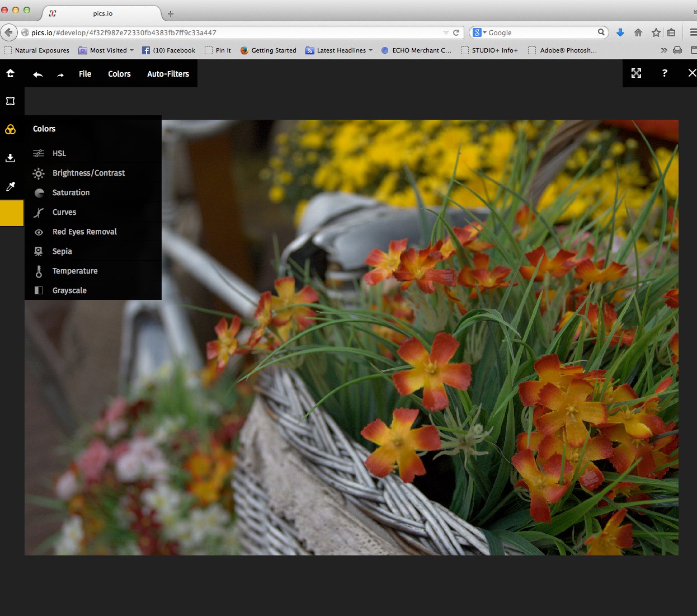This screenshot has width=697, height=616.
Task: Click the Google search field
Action: [x=540, y=32]
